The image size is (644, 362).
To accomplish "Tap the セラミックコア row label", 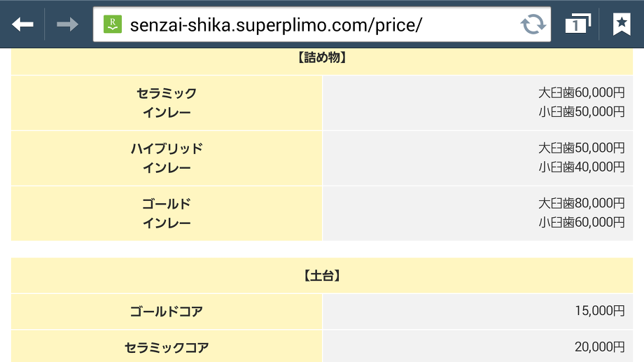I will click(167, 347).
